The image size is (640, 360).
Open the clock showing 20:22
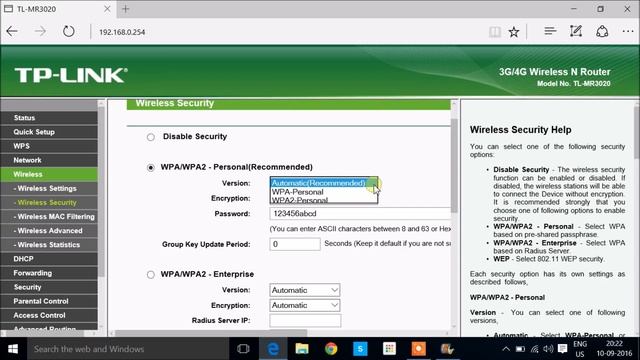coord(614,349)
